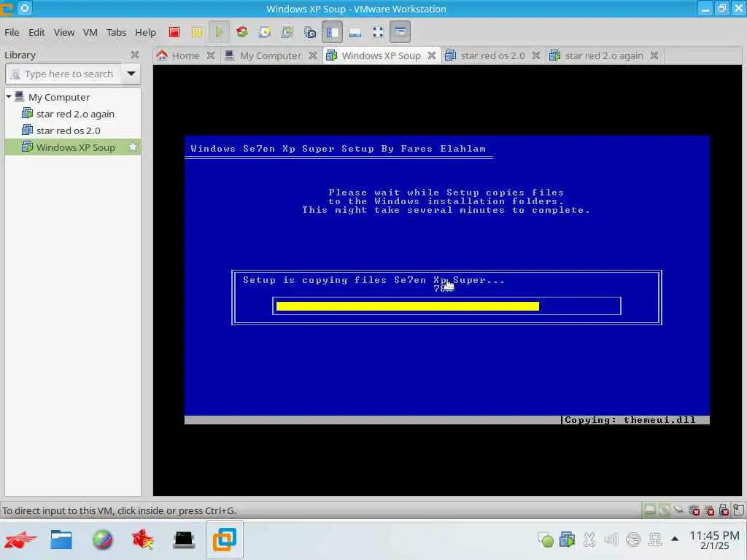Close the Home tab
The width and height of the screenshot is (747, 560).
[x=211, y=55]
